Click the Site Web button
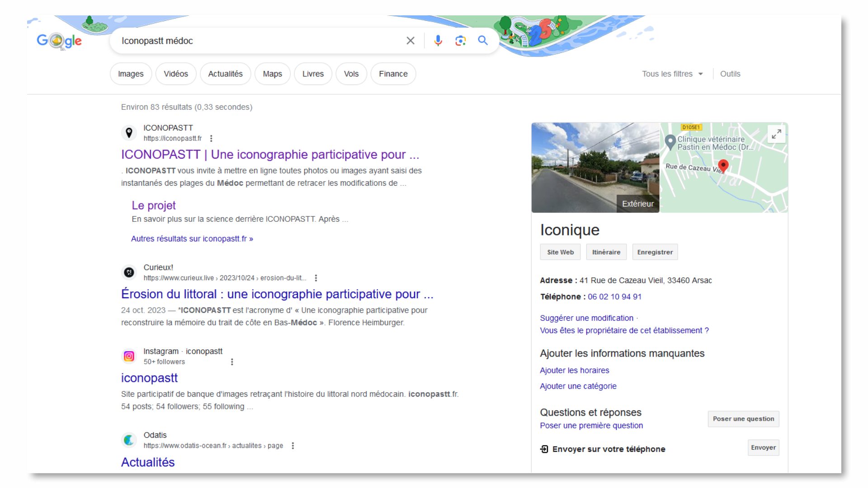This screenshot has width=868, height=488. tap(560, 252)
